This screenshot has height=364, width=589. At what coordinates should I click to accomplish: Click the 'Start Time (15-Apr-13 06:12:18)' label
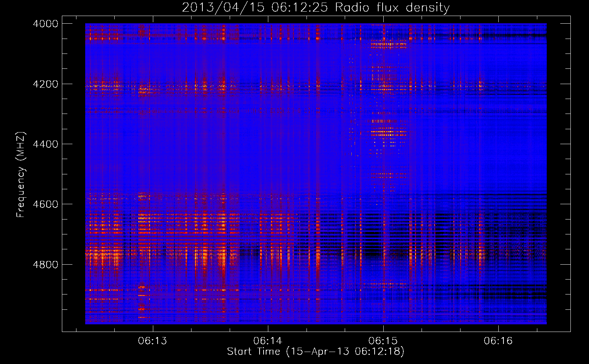[x=316, y=352]
